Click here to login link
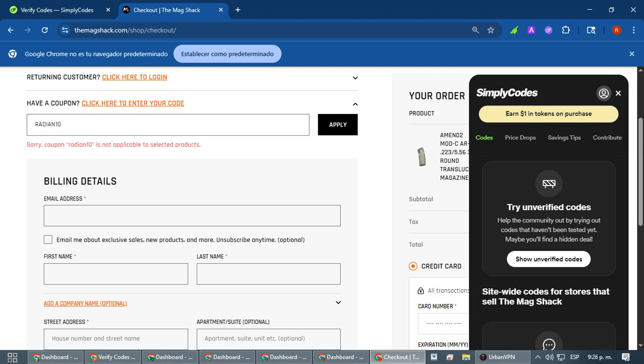This screenshot has height=364, width=644. (134, 77)
